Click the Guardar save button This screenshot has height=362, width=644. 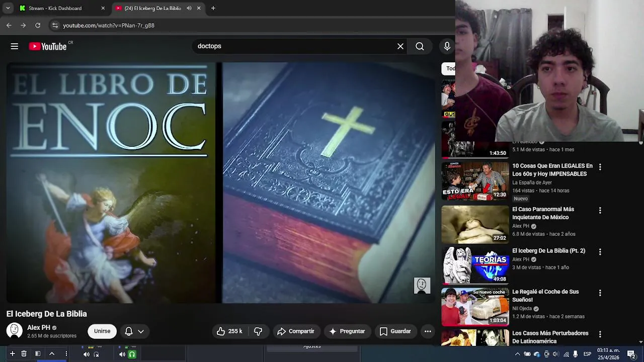(395, 331)
